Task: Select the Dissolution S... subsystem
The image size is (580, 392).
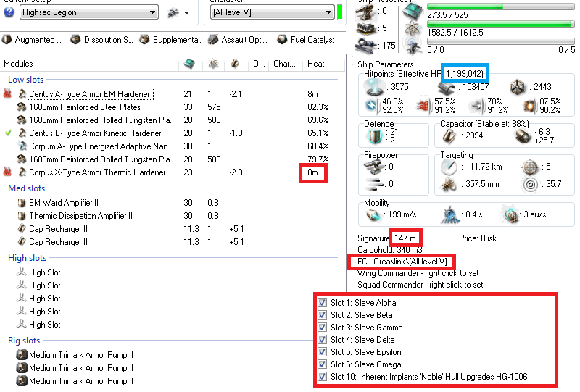Action: pyautogui.click(x=101, y=40)
